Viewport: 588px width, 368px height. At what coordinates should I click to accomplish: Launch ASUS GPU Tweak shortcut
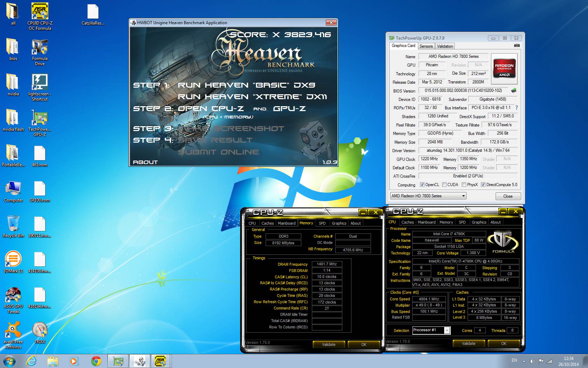point(13,300)
